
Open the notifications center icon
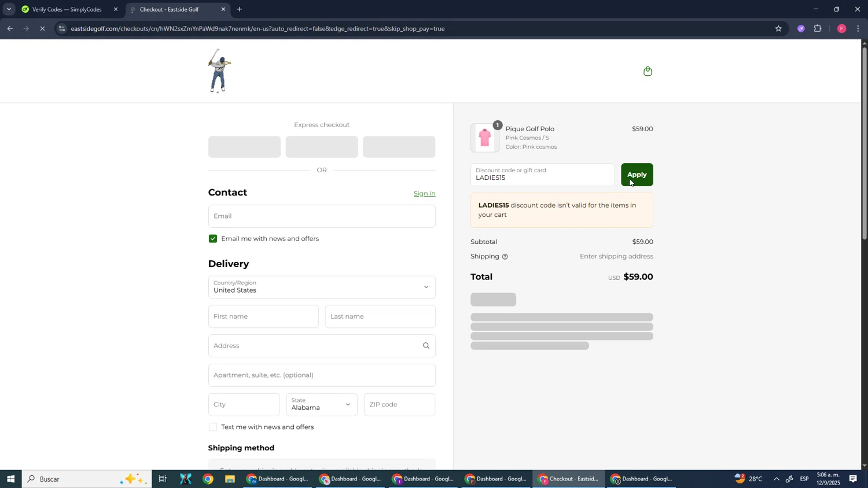pyautogui.click(x=853, y=479)
